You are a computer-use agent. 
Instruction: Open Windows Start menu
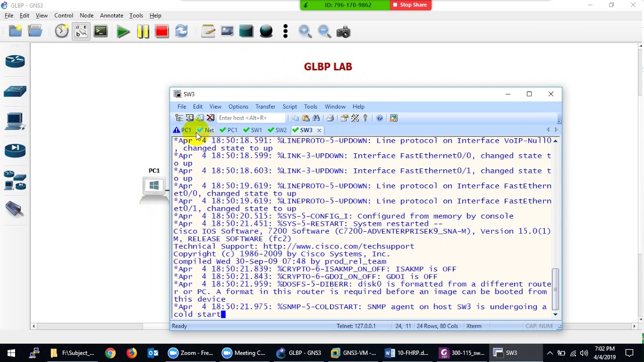point(11,353)
